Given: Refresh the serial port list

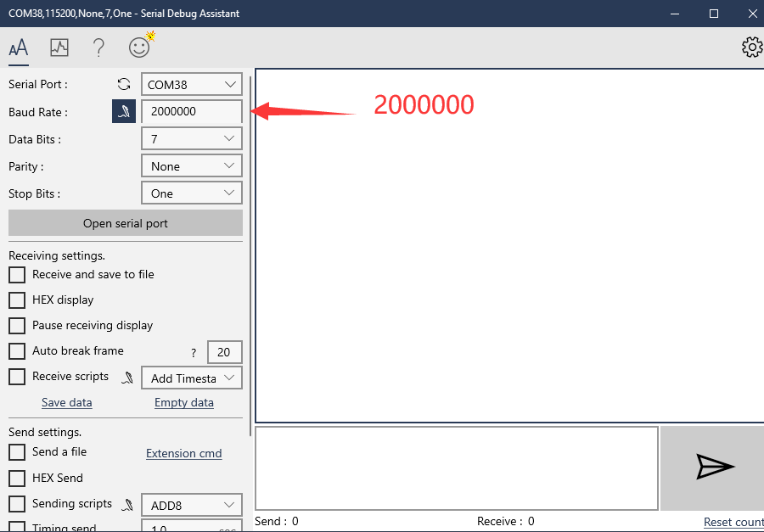Looking at the screenshot, I should click(124, 84).
